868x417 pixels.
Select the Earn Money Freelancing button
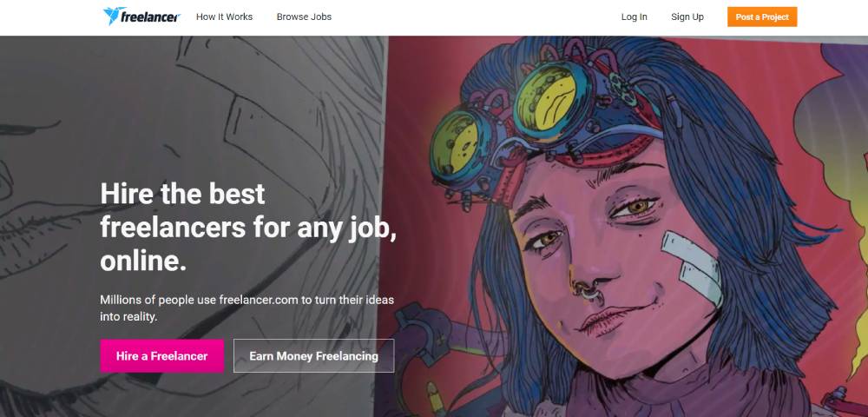(x=314, y=356)
